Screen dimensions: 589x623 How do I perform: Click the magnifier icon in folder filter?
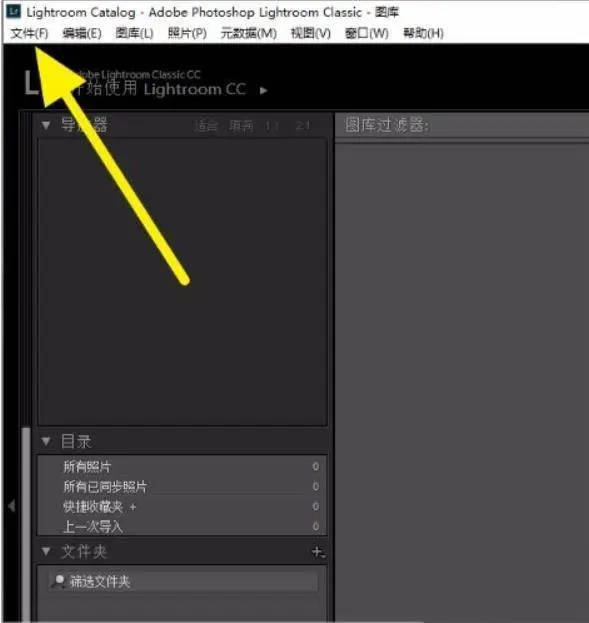(58, 581)
